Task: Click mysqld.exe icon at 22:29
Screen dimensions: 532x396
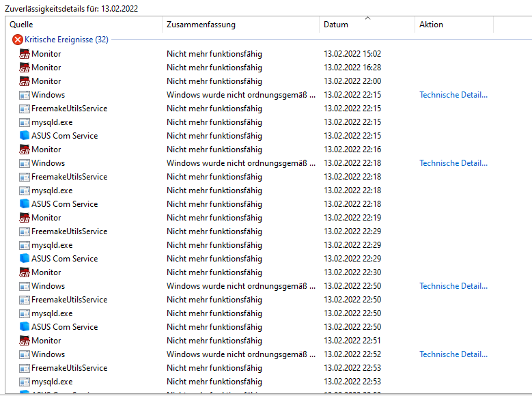Action: [25, 245]
